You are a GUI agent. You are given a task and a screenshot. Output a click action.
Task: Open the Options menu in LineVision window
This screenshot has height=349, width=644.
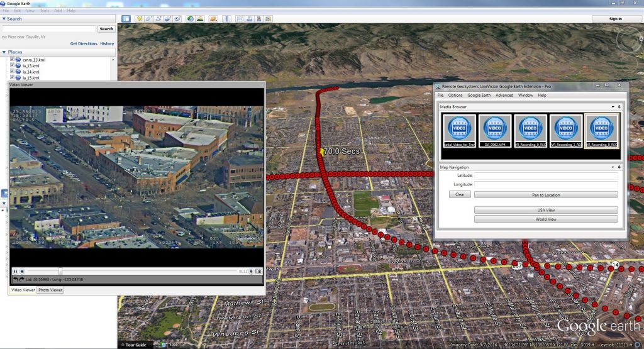tap(455, 95)
